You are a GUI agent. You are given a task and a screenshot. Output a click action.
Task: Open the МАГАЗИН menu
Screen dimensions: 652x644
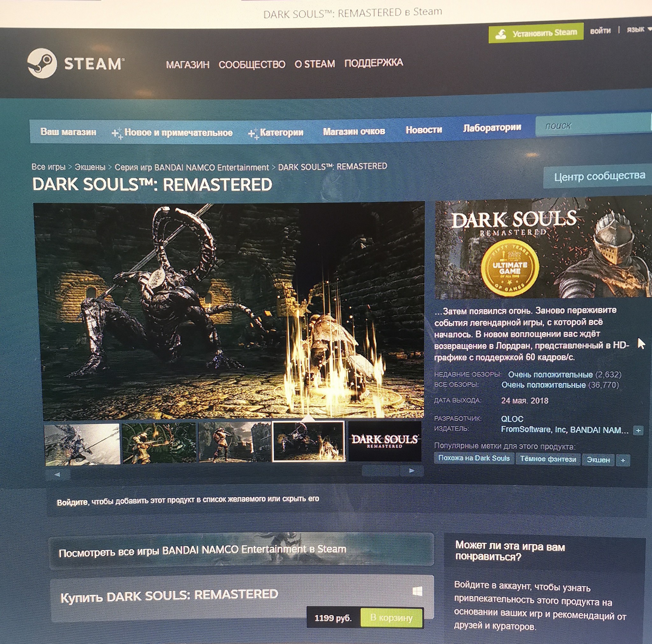[188, 65]
